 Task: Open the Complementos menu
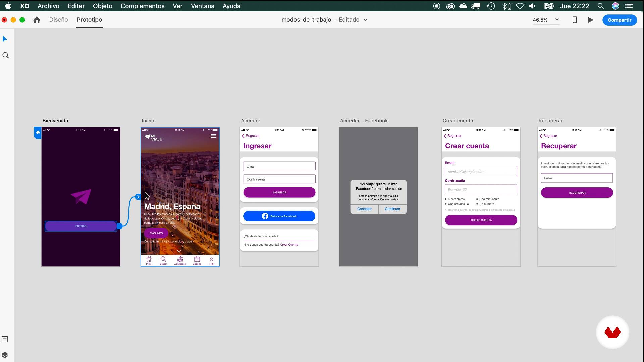point(143,6)
